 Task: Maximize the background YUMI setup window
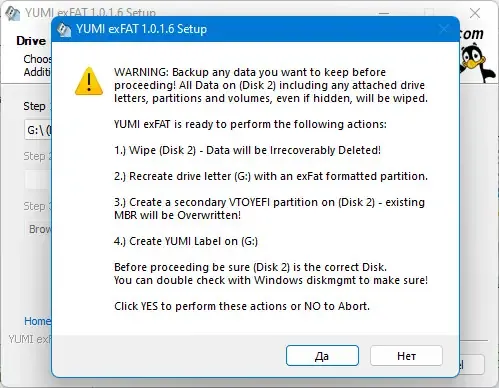(x=429, y=13)
